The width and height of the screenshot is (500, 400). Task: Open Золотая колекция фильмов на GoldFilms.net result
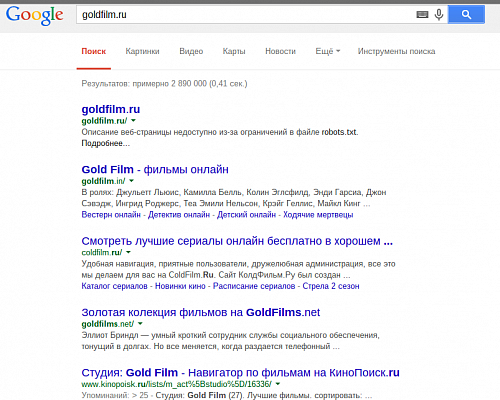point(201,312)
